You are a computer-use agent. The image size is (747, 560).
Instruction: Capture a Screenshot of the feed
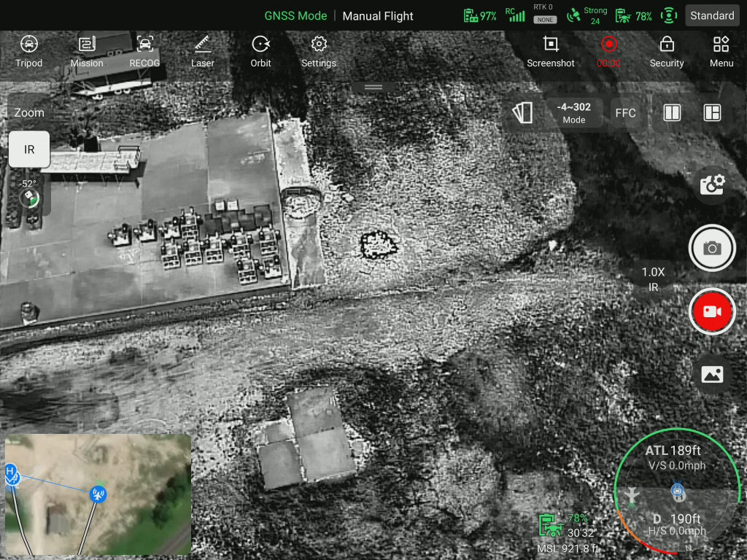[x=551, y=51]
